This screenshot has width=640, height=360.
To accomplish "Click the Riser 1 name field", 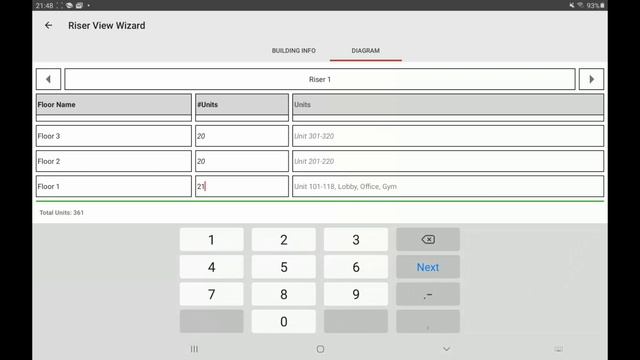I will [x=320, y=79].
